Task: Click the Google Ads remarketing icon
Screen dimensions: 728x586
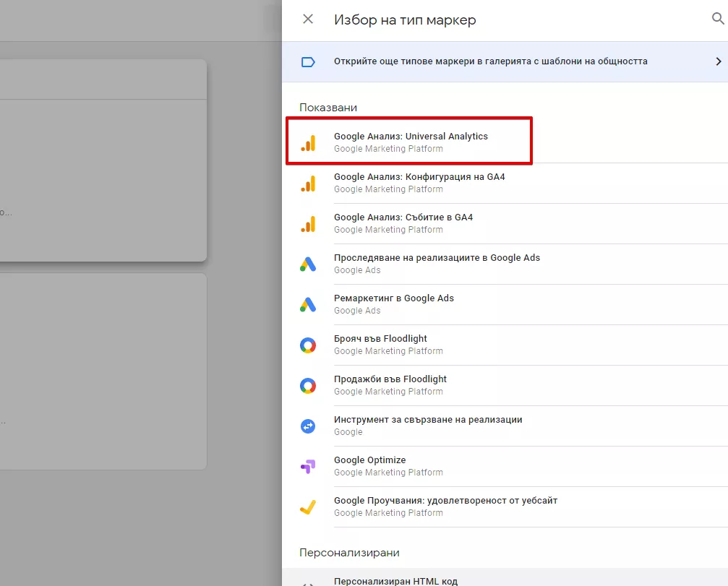Action: [x=308, y=304]
